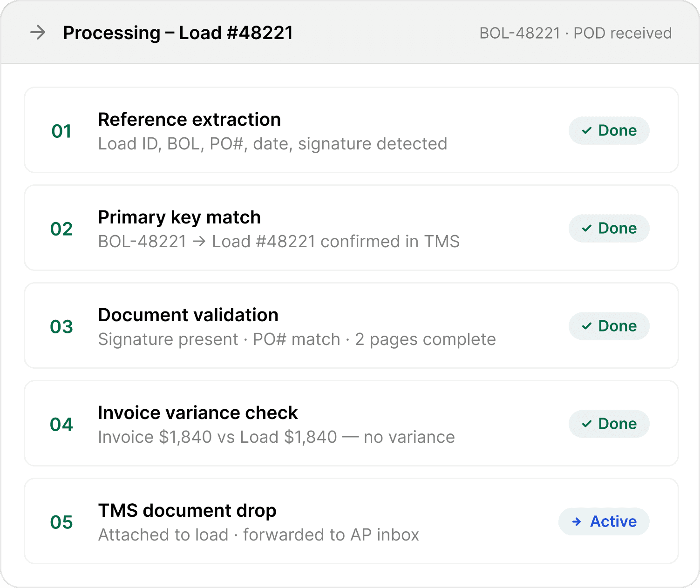The width and height of the screenshot is (700, 588).
Task: Click step number 01
Action: click(x=61, y=131)
